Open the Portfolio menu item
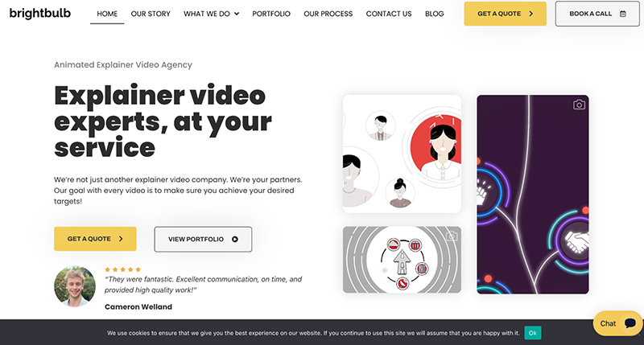 pos(271,14)
